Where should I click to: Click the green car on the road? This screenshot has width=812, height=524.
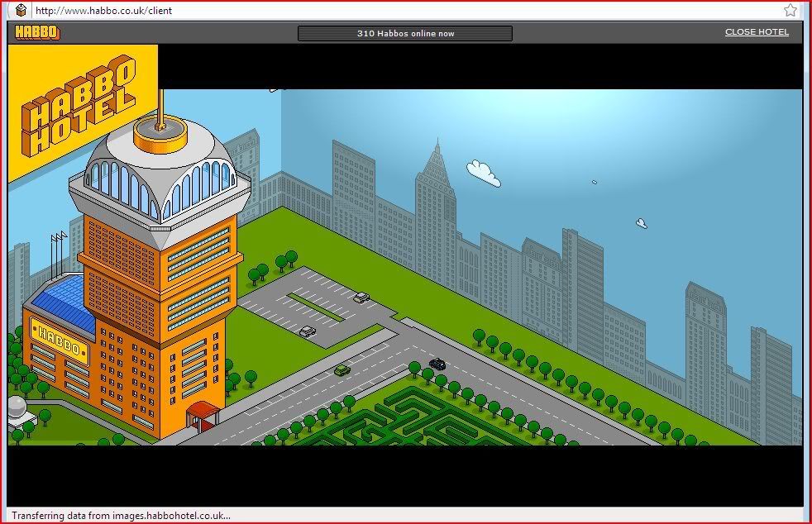click(x=342, y=370)
